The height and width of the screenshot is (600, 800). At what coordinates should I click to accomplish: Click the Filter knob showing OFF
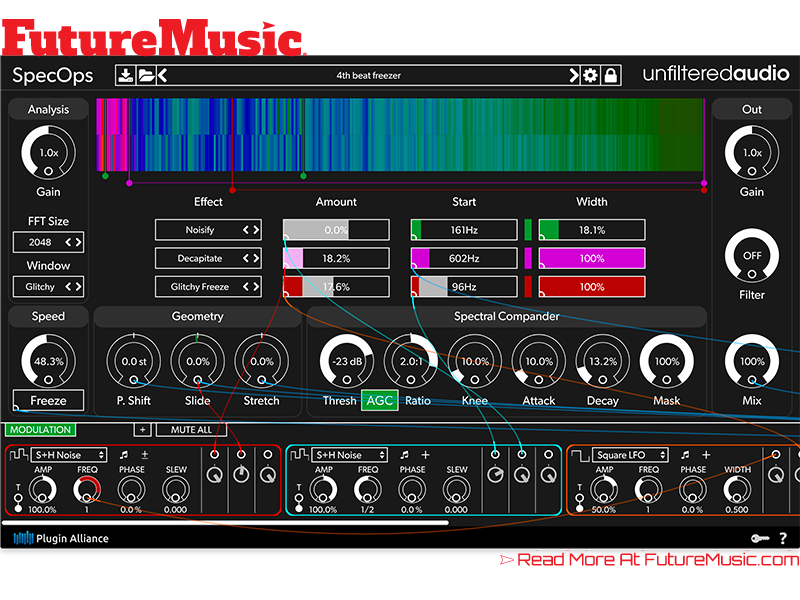pos(752,256)
